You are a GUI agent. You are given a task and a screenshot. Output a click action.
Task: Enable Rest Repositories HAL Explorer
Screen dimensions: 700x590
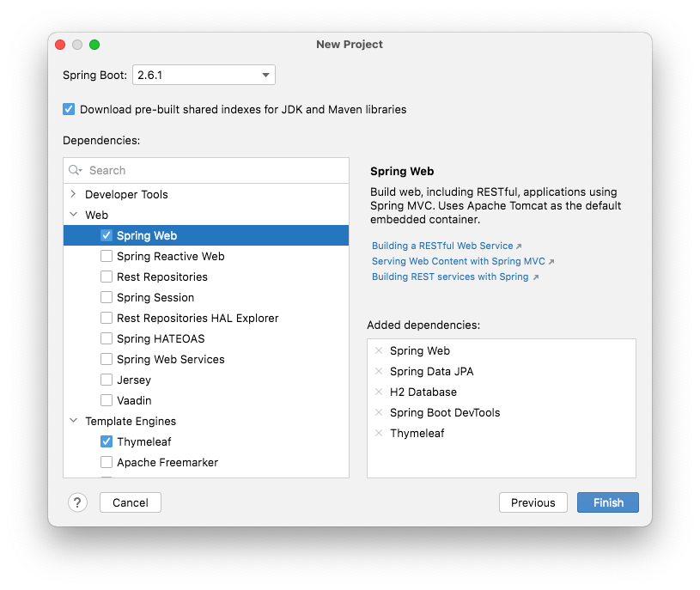(107, 318)
